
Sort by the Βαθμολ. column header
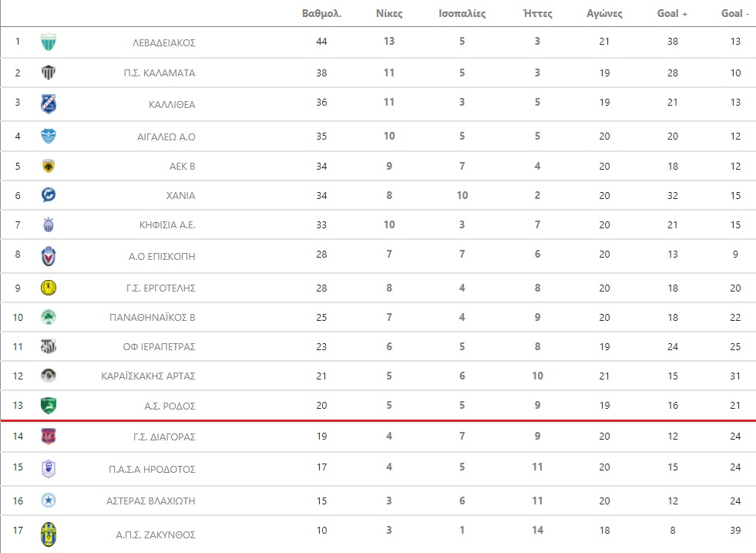pos(321,14)
